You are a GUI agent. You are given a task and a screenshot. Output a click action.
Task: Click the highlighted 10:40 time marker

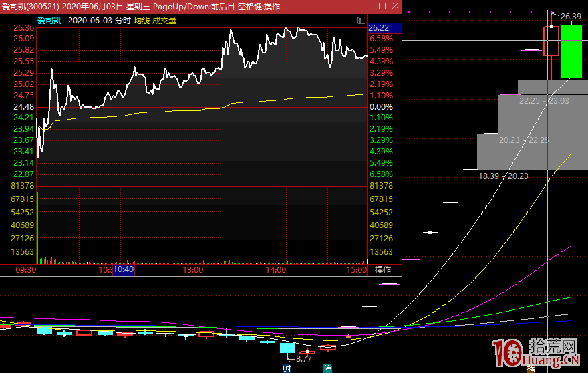click(x=124, y=270)
